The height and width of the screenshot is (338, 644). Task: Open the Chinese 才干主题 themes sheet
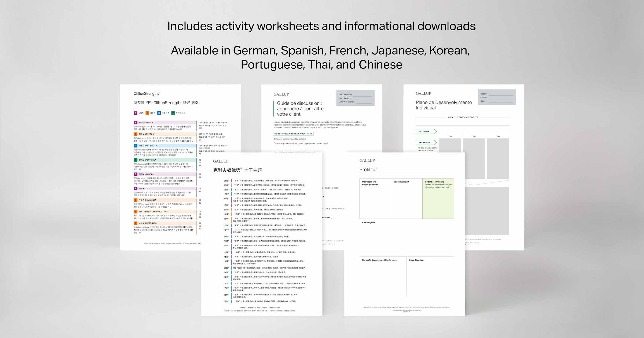(x=262, y=234)
